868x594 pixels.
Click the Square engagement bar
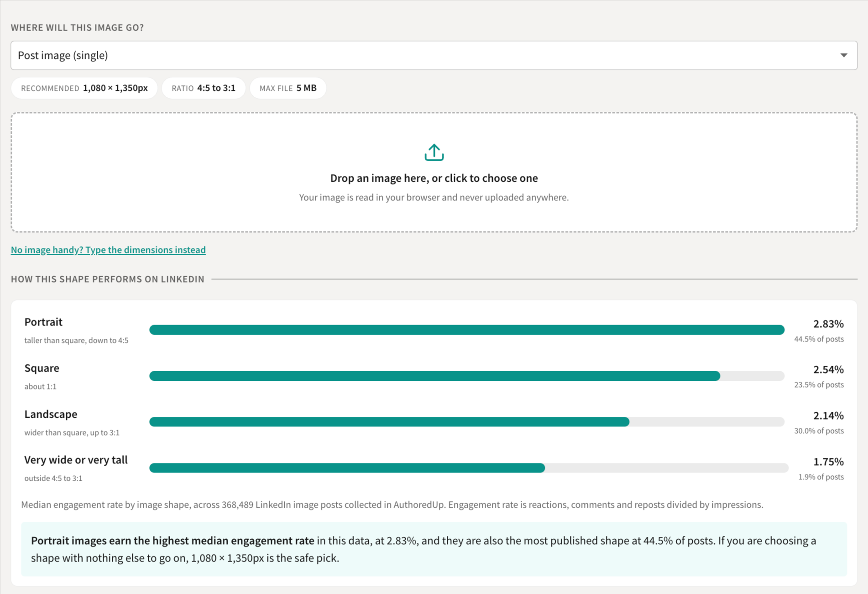[x=467, y=376]
